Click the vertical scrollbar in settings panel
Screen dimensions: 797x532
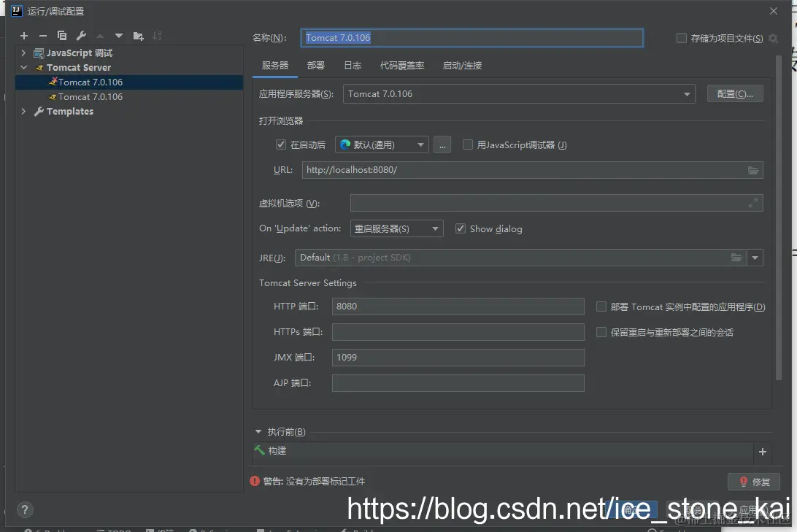click(x=779, y=218)
